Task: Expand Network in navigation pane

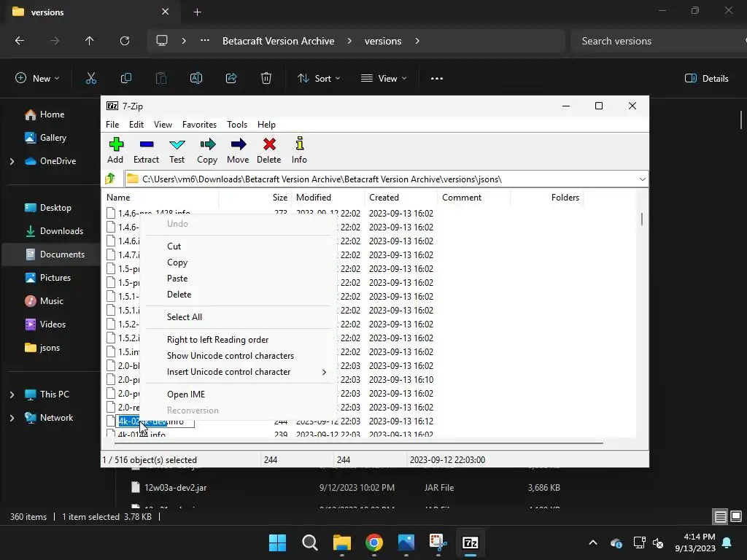Action: click(x=12, y=418)
